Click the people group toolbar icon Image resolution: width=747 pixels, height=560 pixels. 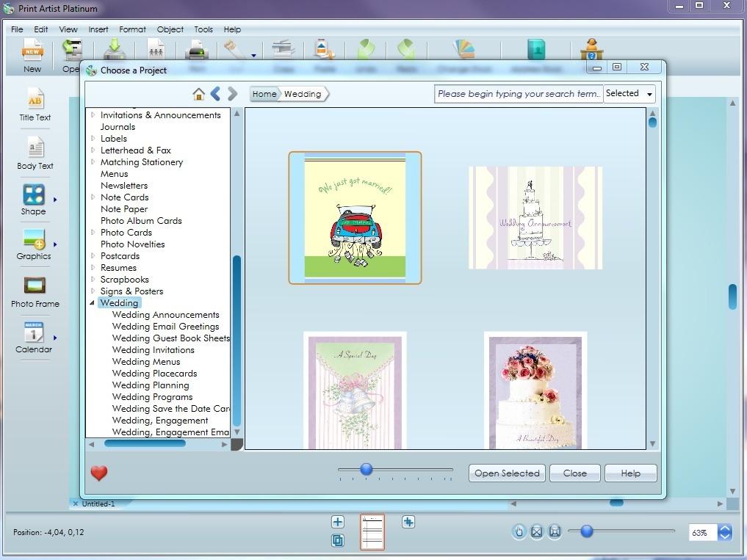pos(156,49)
